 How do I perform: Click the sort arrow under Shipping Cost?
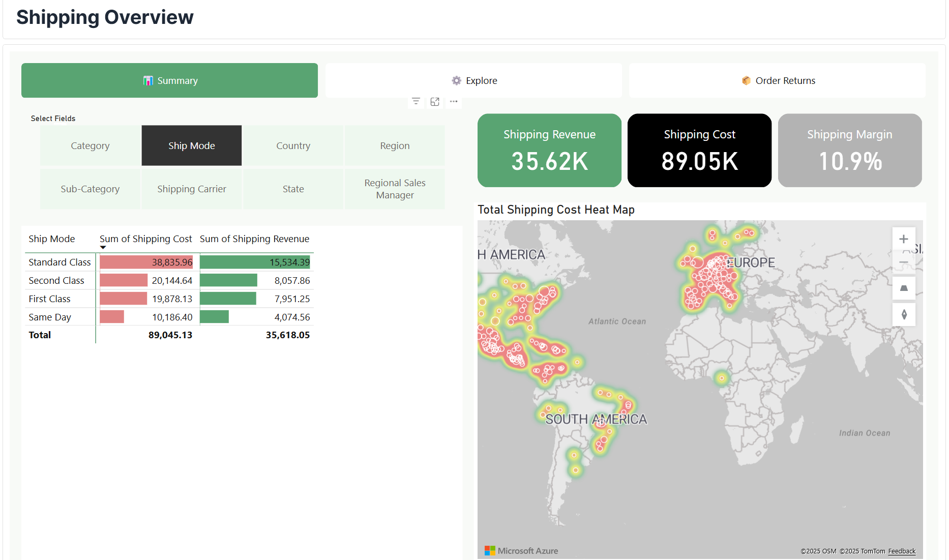pyautogui.click(x=103, y=248)
